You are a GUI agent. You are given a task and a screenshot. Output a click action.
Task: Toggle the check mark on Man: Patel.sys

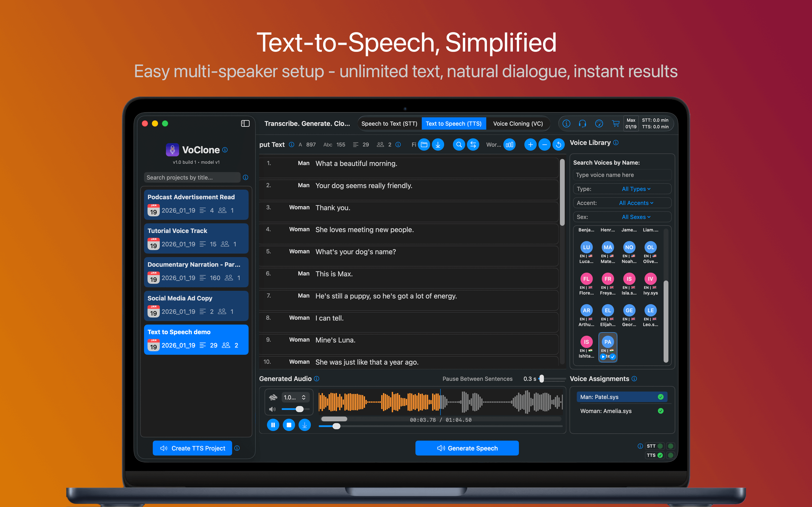[660, 397]
